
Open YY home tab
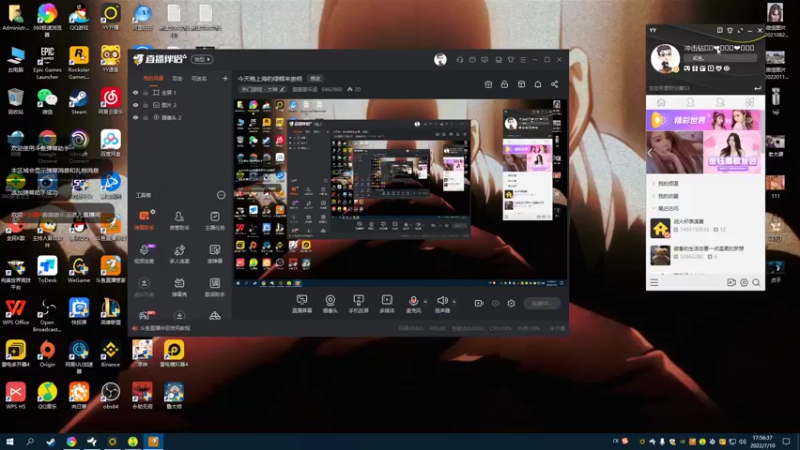coord(661,103)
